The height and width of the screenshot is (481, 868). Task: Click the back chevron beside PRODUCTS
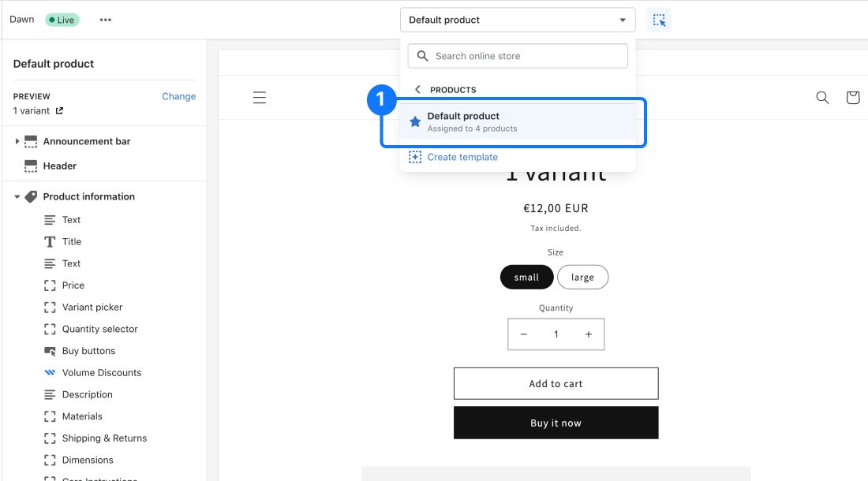pyautogui.click(x=417, y=90)
